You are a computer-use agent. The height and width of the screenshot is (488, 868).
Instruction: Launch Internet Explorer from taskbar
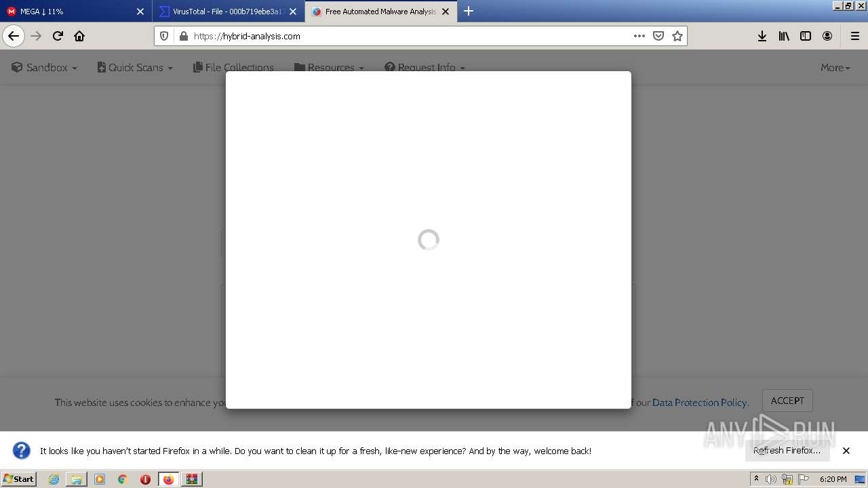pyautogui.click(x=54, y=479)
